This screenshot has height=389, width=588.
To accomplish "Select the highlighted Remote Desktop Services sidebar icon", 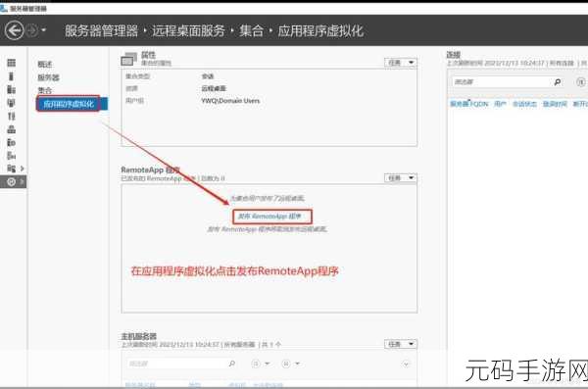I will tap(11, 182).
